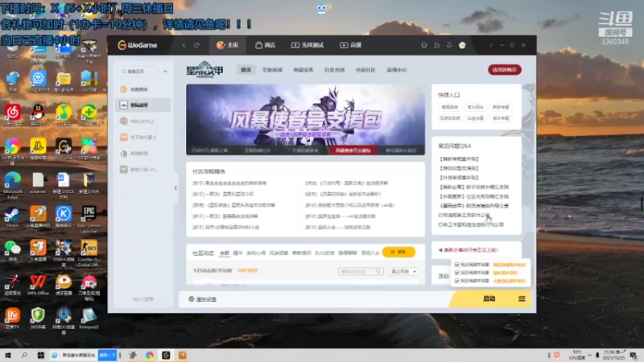Open the 白金充值 tab
644x362 pixels.
334,70
